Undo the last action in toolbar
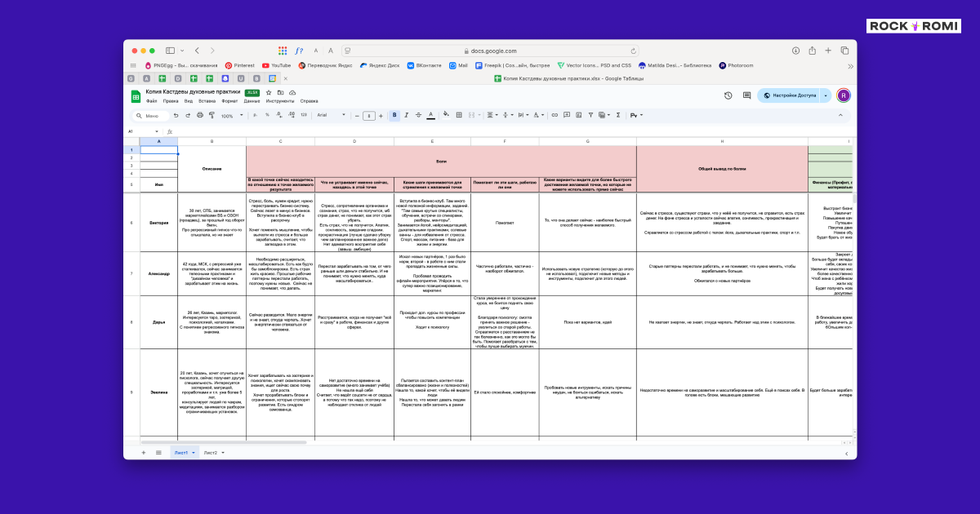The width and height of the screenshot is (980, 514). pyautogui.click(x=176, y=115)
